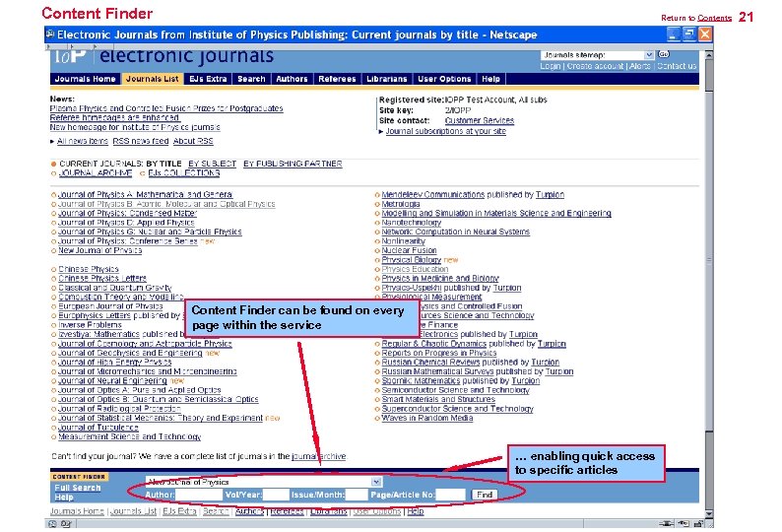
Task: Open the Nanotechnology journal link
Action: coord(412,223)
